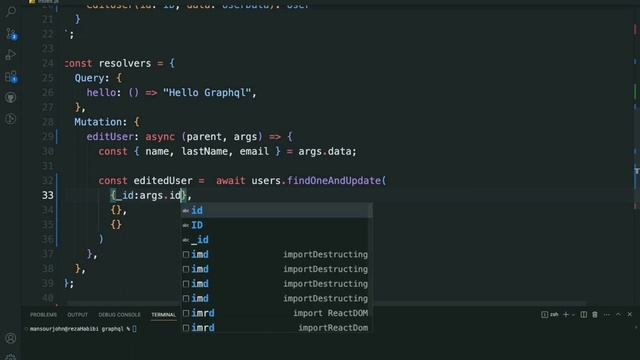Viewport: 640px width, 360px height.
Task: Pick last 'imrd' importReactDom snippet
Action: click(x=276, y=327)
